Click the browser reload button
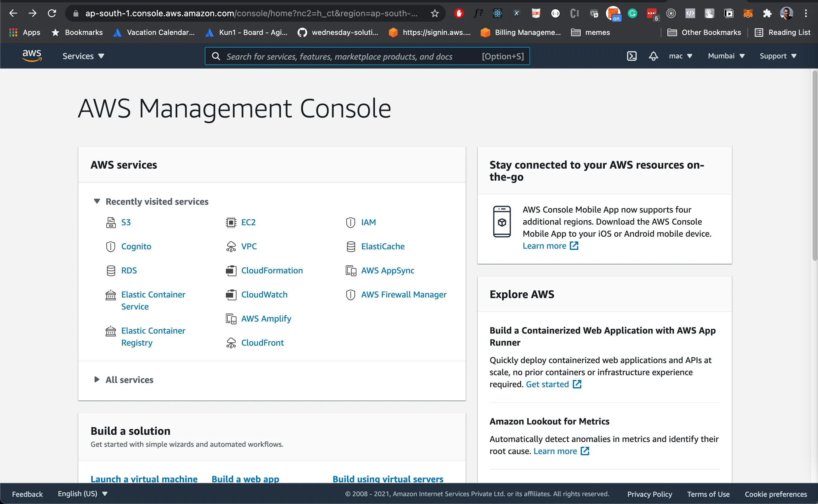The width and height of the screenshot is (818, 504). 52,13
